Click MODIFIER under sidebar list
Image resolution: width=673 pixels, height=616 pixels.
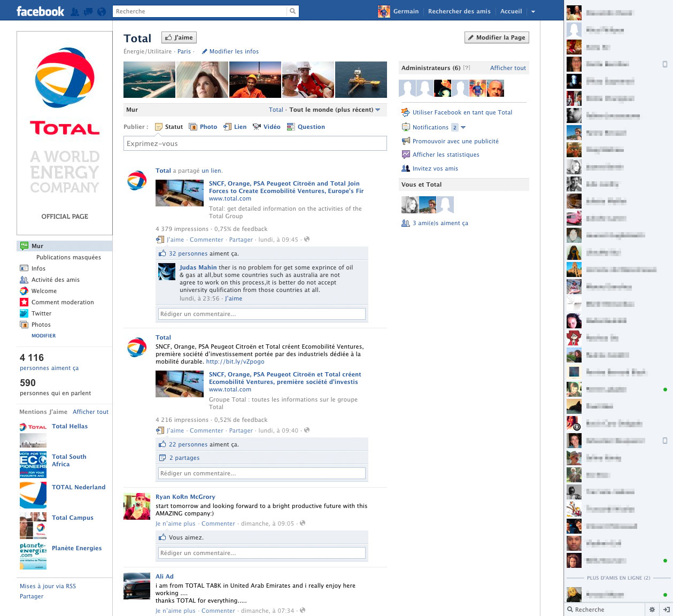click(x=44, y=336)
